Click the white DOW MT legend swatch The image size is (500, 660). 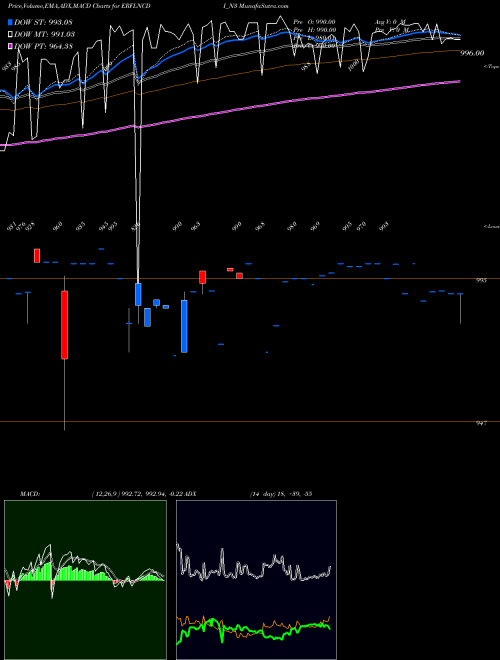10,34
